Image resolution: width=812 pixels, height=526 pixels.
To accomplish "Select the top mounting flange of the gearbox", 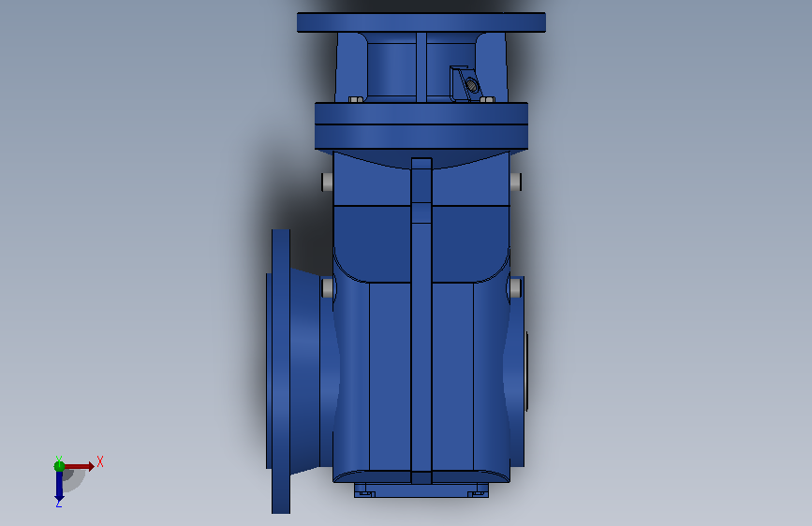I will [421, 22].
